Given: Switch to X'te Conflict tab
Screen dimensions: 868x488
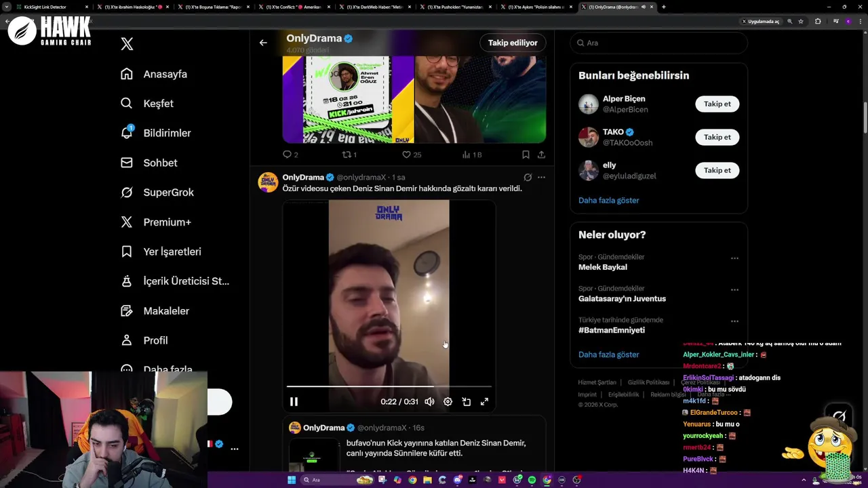Looking at the screenshot, I should 296,7.
